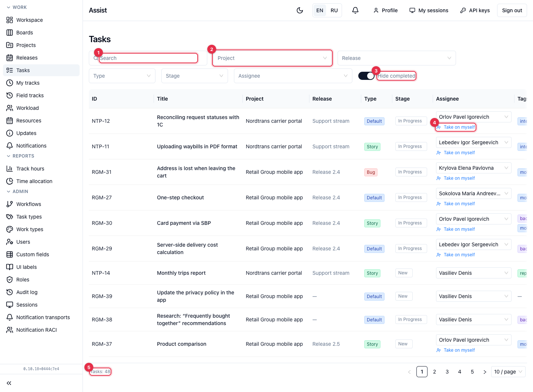Screen dimensions: 533x392
Task: Change assignee for RGM-39 Vasiliev Denis
Action: [474, 296]
